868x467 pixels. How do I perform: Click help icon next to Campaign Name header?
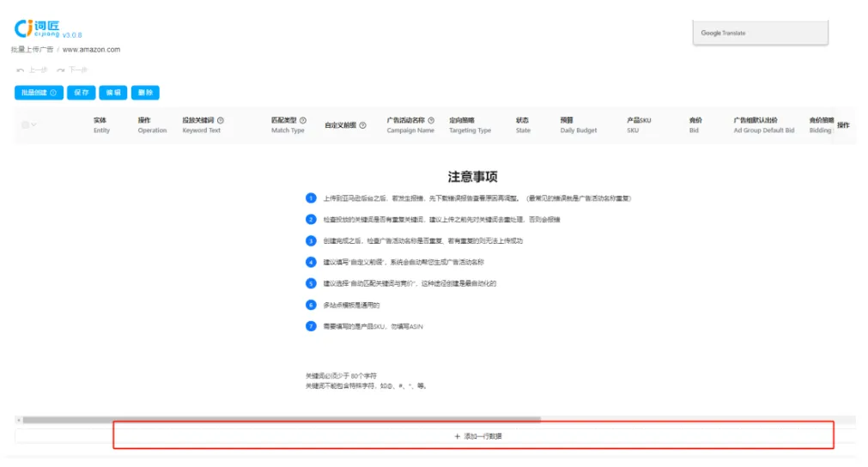coord(431,120)
